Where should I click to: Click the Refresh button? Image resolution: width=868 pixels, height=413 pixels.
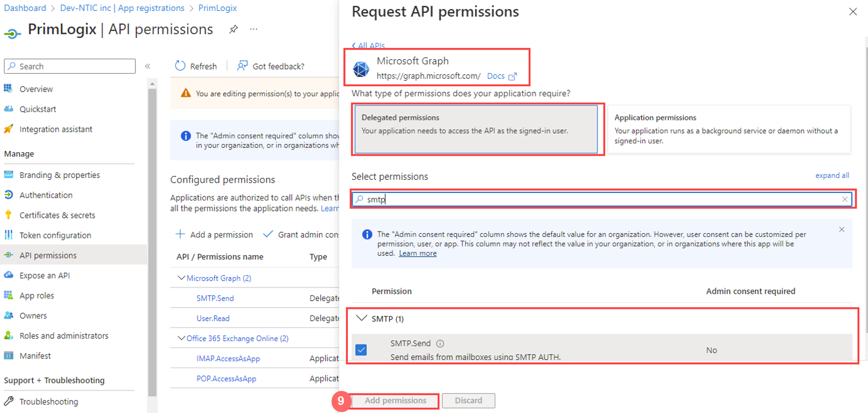point(196,66)
